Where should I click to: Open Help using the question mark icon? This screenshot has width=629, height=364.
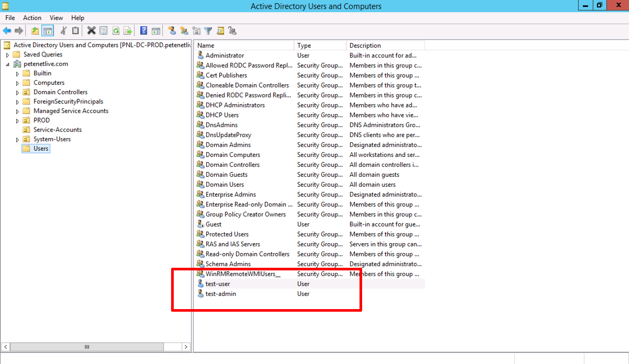[x=143, y=31]
